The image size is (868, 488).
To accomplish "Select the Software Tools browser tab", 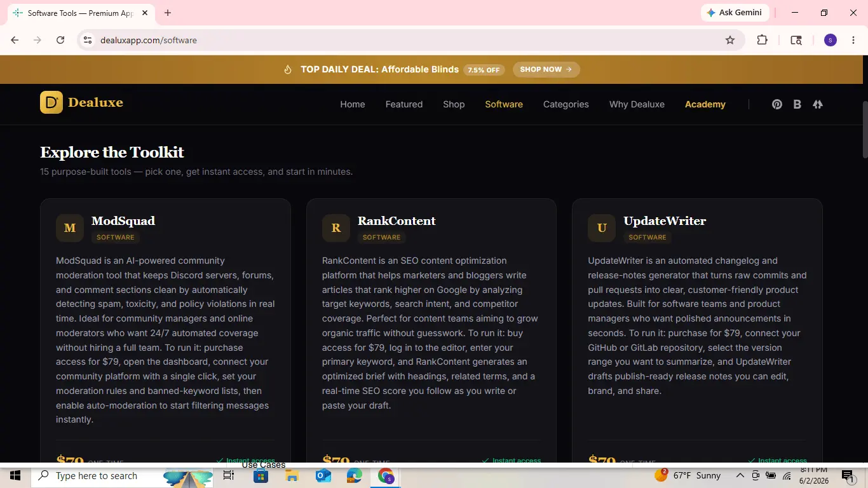I will coord(81,13).
